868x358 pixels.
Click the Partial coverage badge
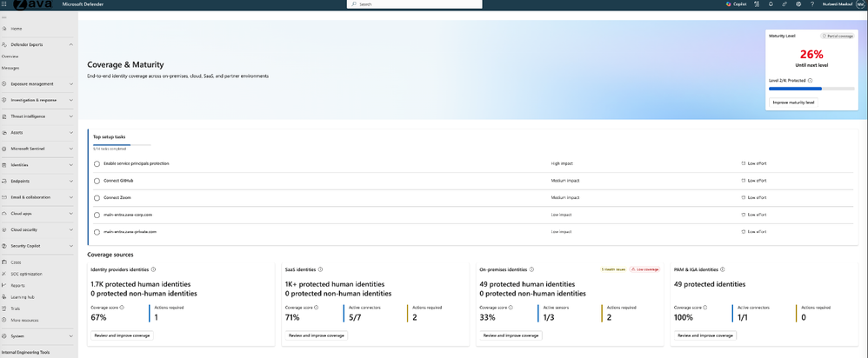point(837,36)
